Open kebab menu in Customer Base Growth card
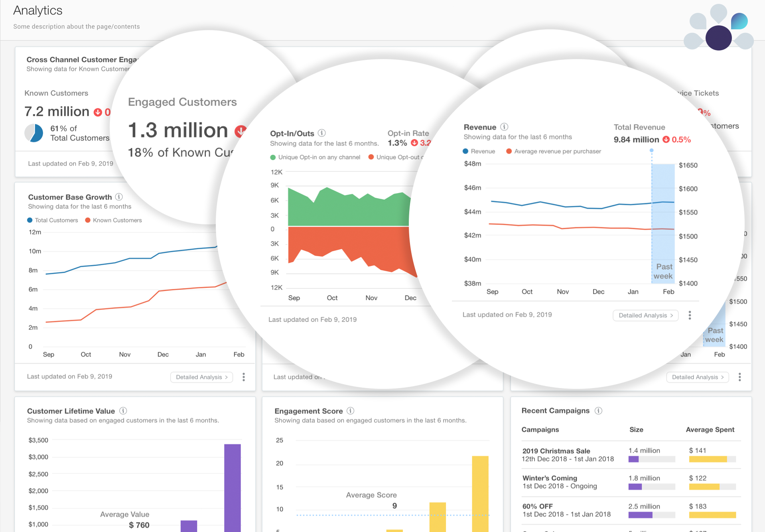The image size is (765, 532). click(244, 377)
